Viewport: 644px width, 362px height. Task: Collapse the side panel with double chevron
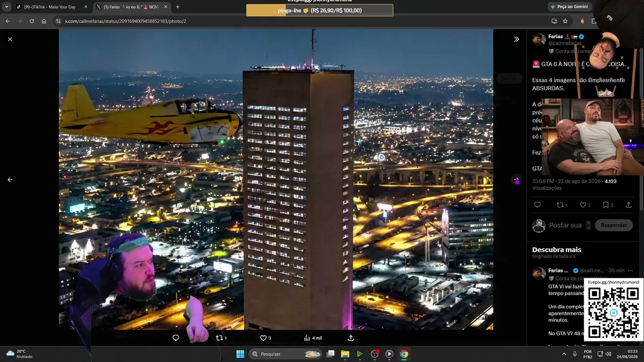516,39
